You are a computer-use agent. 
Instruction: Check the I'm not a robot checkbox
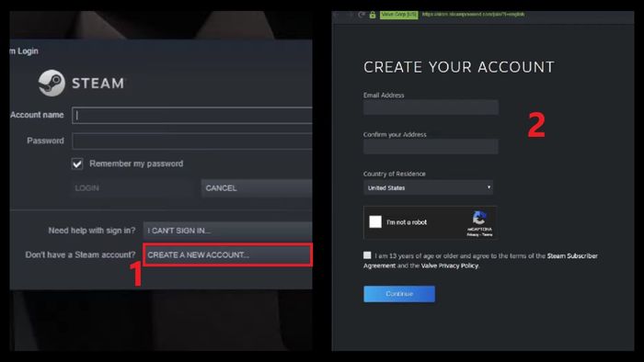375,221
